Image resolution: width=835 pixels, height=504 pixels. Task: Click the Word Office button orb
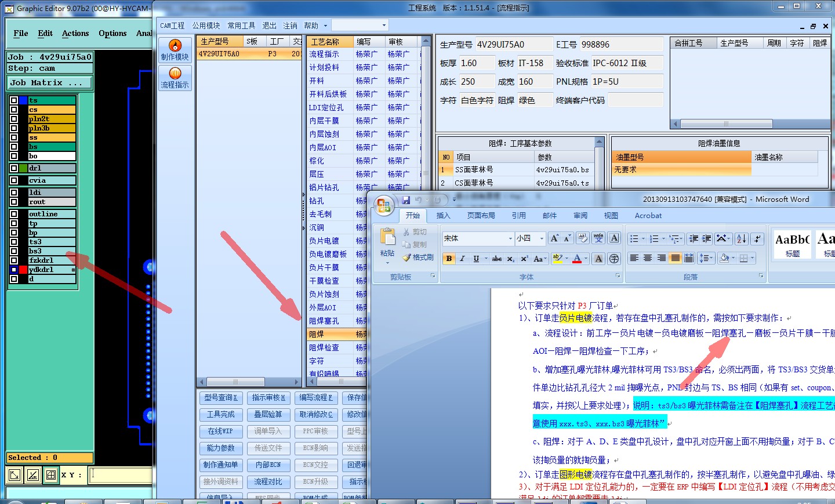[384, 205]
